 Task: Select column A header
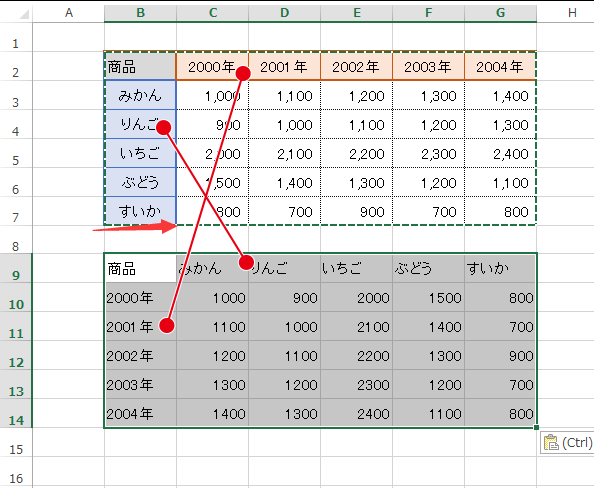coord(69,13)
